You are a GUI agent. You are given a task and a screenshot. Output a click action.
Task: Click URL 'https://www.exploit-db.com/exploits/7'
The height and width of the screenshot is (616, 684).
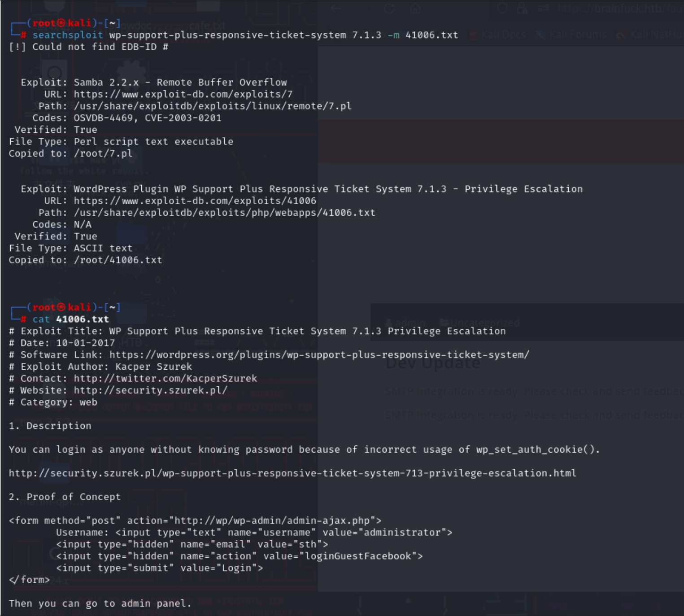(183, 94)
